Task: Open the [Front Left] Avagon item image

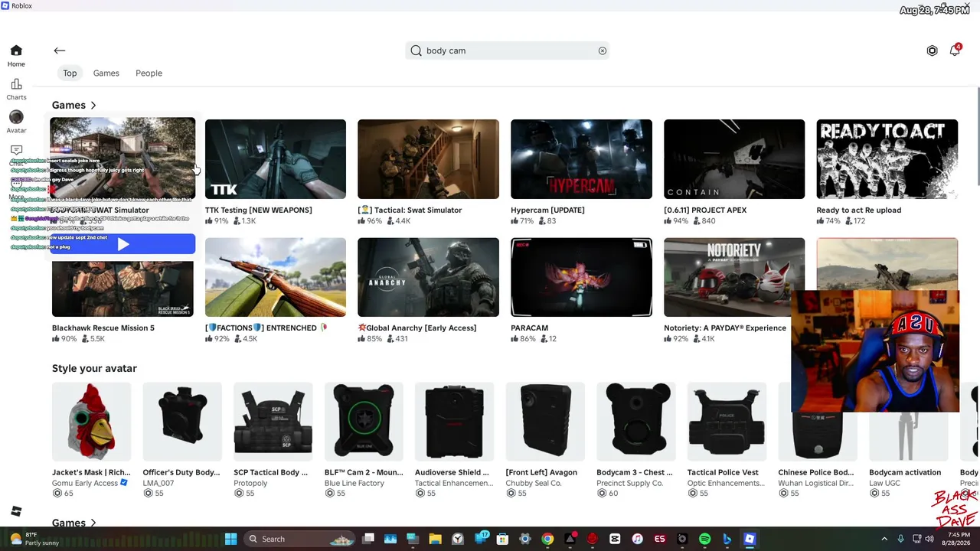Action: coord(545,422)
